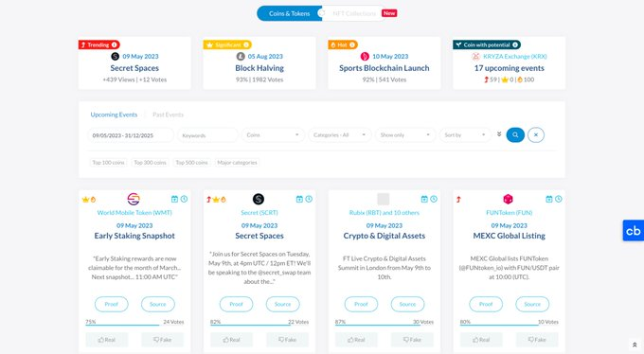
Task: Open the blue cb side widget
Action: tap(634, 230)
